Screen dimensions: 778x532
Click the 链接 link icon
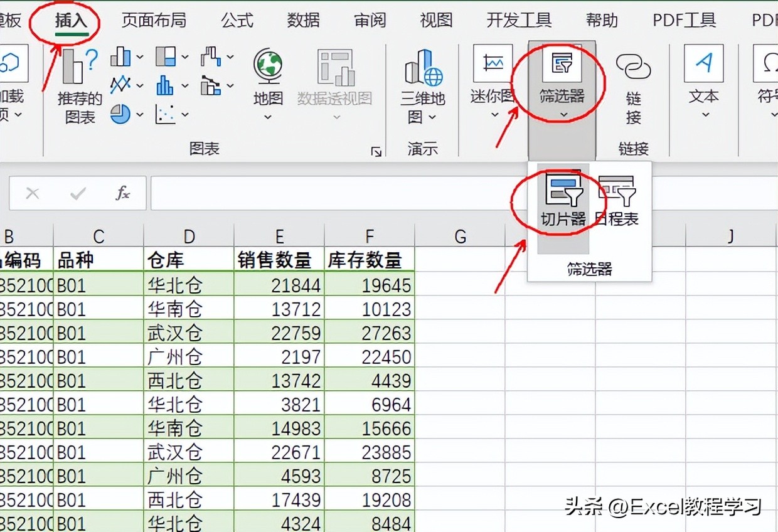coord(633,66)
